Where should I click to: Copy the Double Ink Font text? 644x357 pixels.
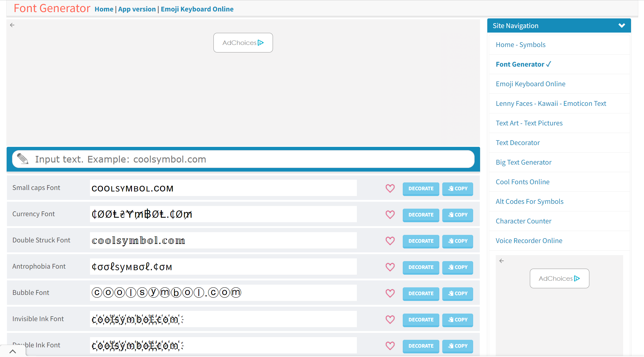coord(457,346)
